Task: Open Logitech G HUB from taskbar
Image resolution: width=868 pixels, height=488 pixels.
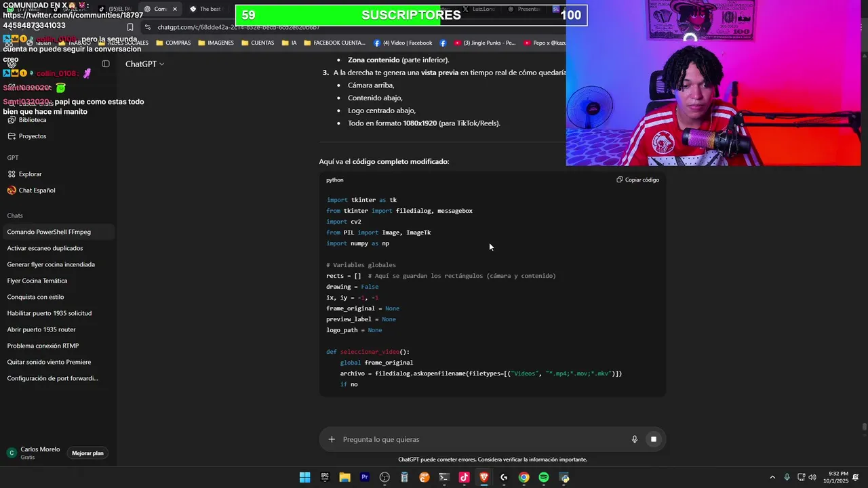Action: [504, 477]
